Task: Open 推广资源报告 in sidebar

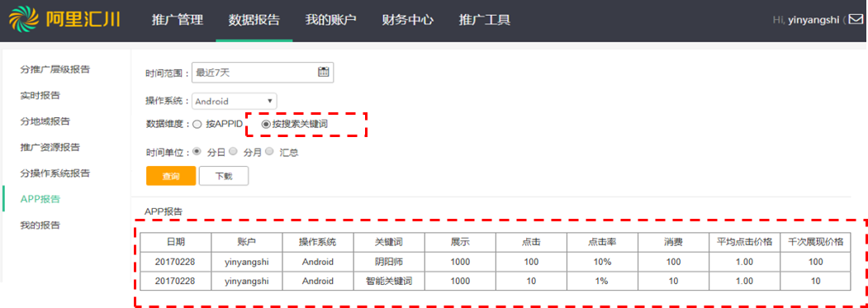Action: (50, 147)
